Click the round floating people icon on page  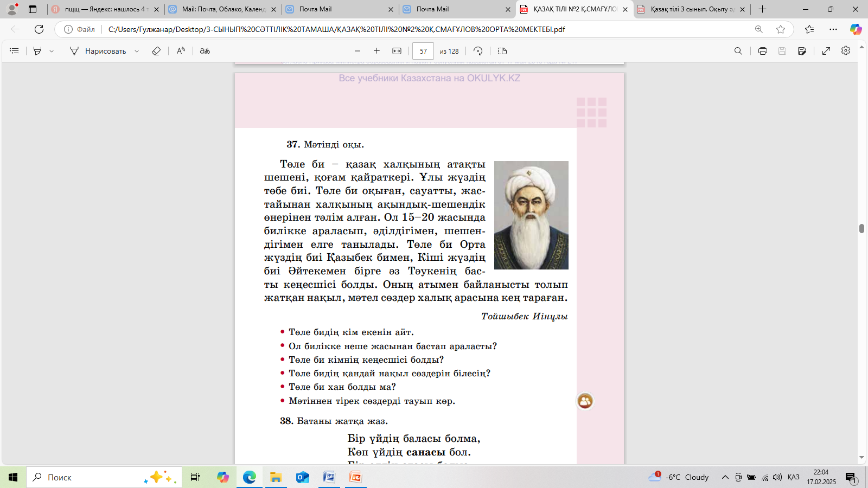[585, 401]
